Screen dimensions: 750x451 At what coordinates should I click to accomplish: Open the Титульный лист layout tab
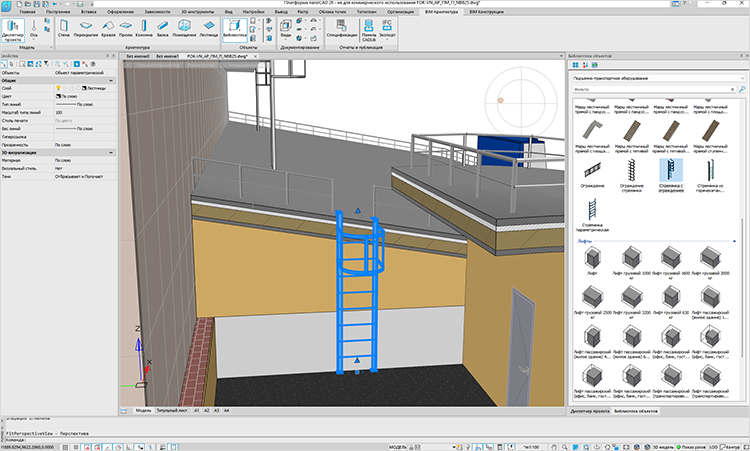coord(173,411)
